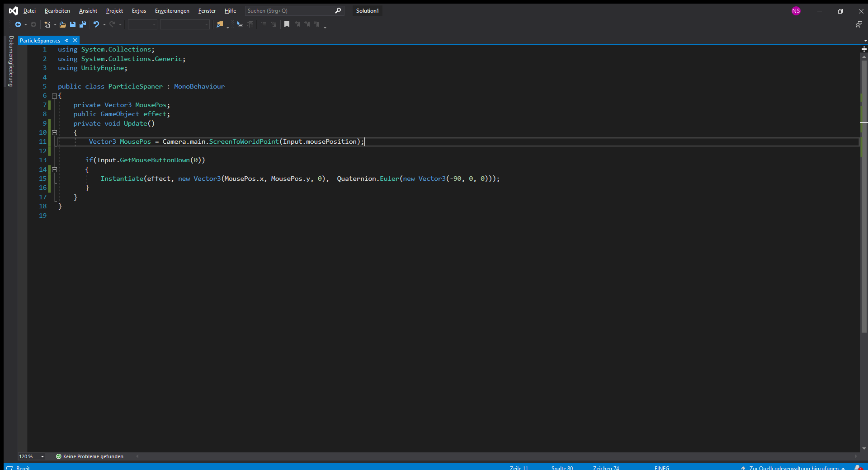868x470 pixels.
Task: Click the Zeile 11 status bar entry
Action: coord(519,468)
